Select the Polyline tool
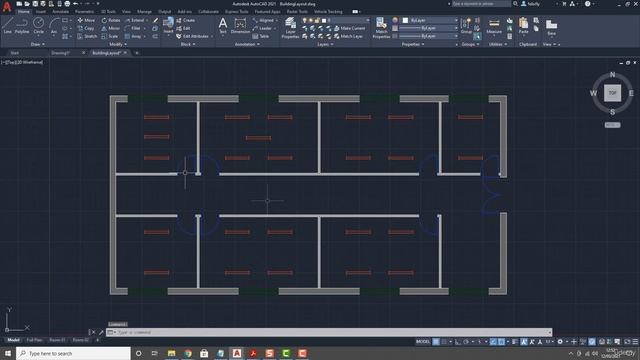The width and height of the screenshot is (640, 360). tap(22, 25)
